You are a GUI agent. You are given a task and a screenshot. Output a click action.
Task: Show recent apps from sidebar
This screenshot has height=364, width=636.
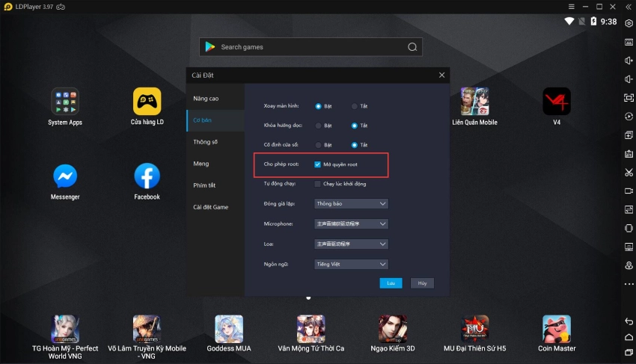click(x=629, y=353)
